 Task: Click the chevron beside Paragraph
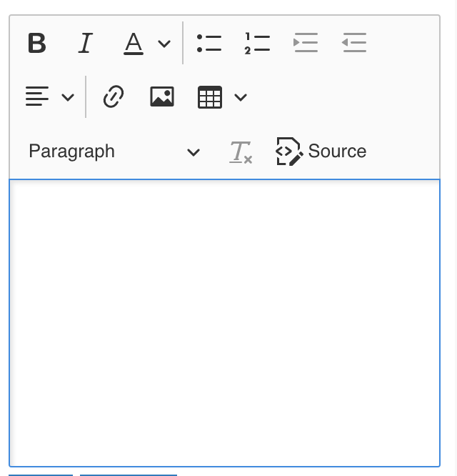193,152
